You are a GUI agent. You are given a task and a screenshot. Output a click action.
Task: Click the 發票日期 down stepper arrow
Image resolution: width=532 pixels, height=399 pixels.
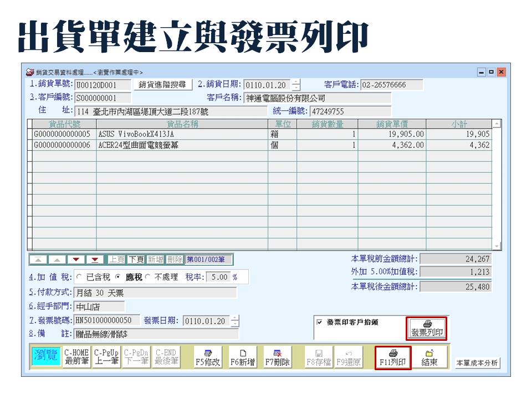coord(235,323)
